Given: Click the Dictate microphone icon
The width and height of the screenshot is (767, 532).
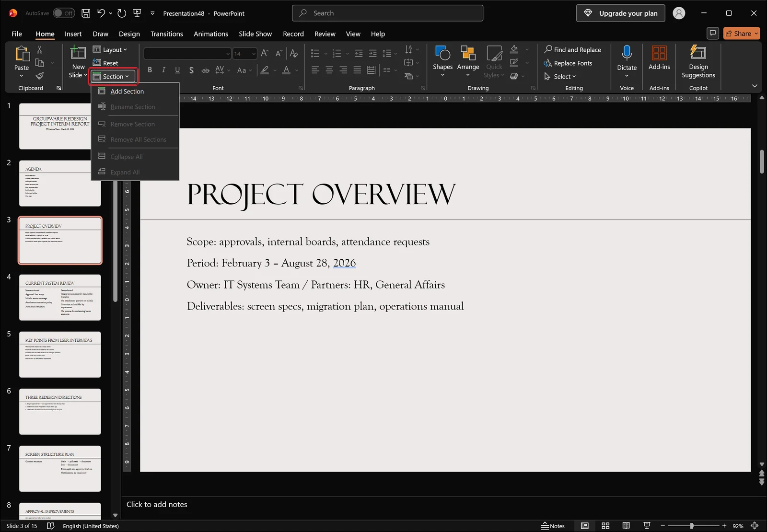Looking at the screenshot, I should tap(627, 52).
